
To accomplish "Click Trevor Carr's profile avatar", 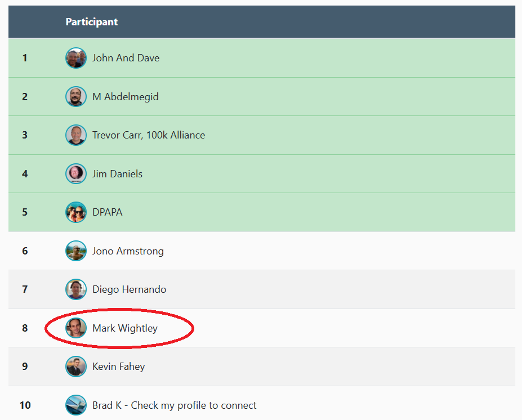I will coord(76,135).
